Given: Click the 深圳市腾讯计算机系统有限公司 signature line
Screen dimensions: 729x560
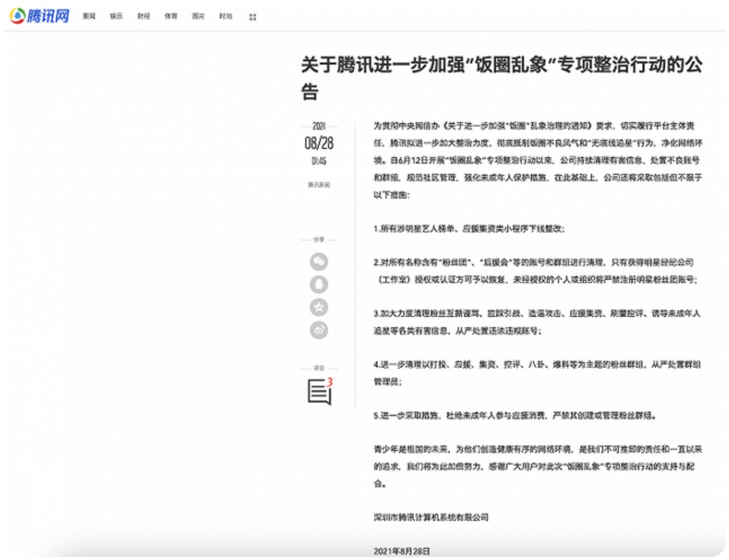Looking at the screenshot, I should click(431, 517).
